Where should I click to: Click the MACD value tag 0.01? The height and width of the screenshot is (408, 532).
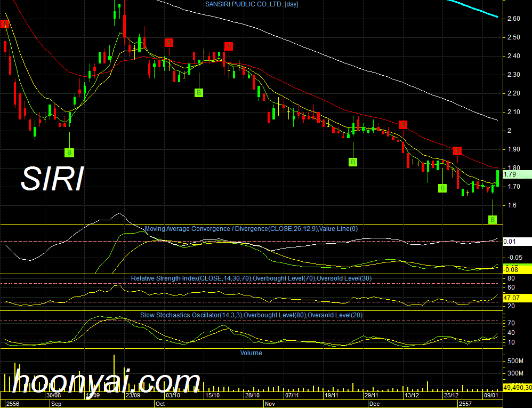(517, 242)
